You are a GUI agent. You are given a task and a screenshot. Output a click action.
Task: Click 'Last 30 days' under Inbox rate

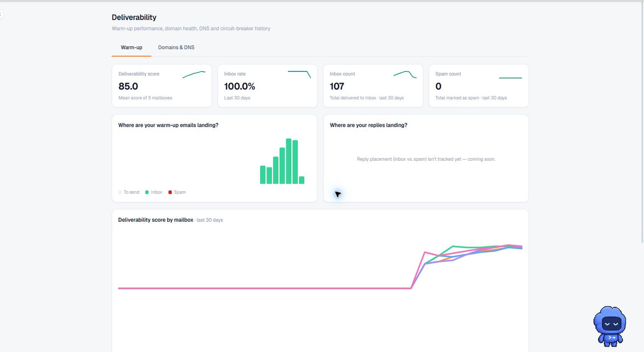coord(237,98)
